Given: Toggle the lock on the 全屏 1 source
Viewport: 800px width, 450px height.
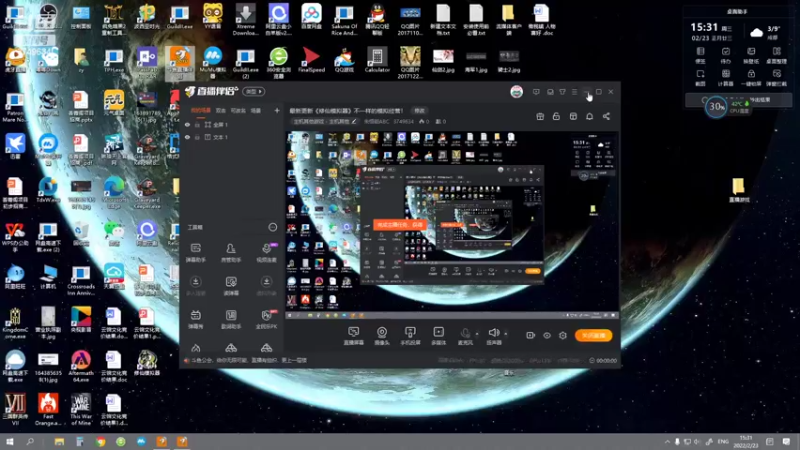Looking at the screenshot, I should [x=197, y=124].
